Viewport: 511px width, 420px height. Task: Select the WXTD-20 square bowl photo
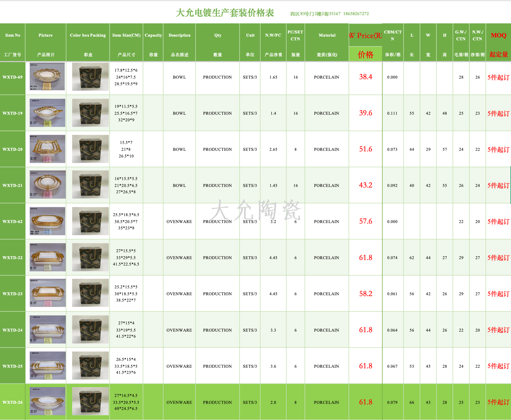tap(47, 149)
